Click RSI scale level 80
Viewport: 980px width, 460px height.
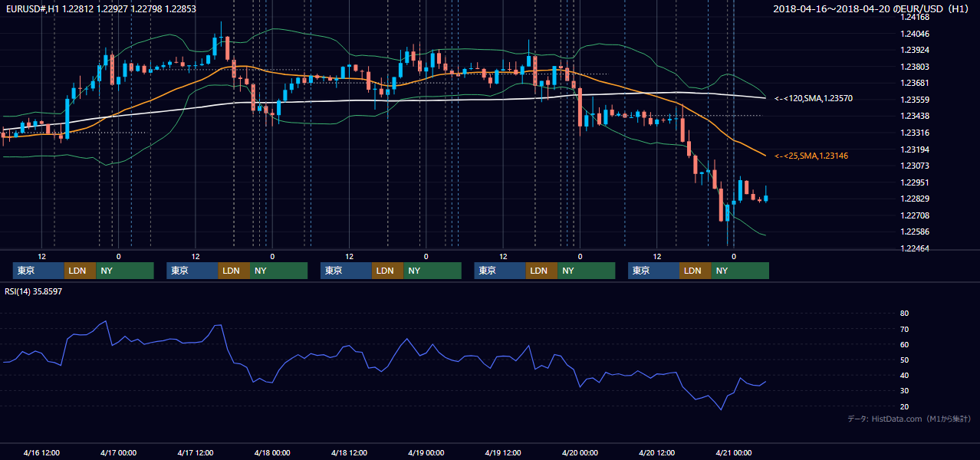tap(905, 314)
